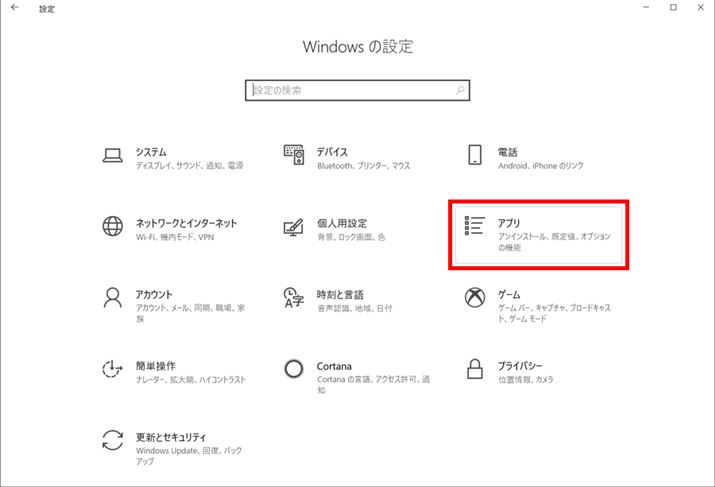Image resolution: width=715 pixels, height=487 pixels.
Task: Open the アプリ list icon
Action: pos(474,226)
